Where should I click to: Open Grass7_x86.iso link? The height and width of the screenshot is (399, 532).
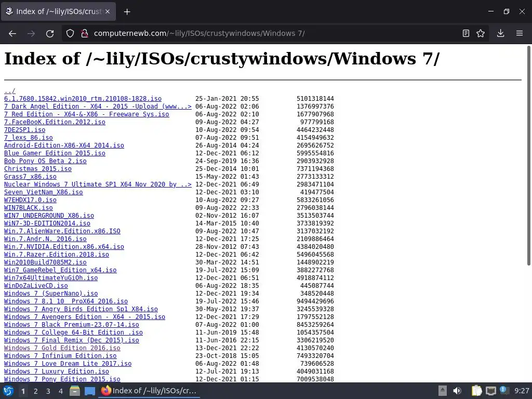(30, 177)
